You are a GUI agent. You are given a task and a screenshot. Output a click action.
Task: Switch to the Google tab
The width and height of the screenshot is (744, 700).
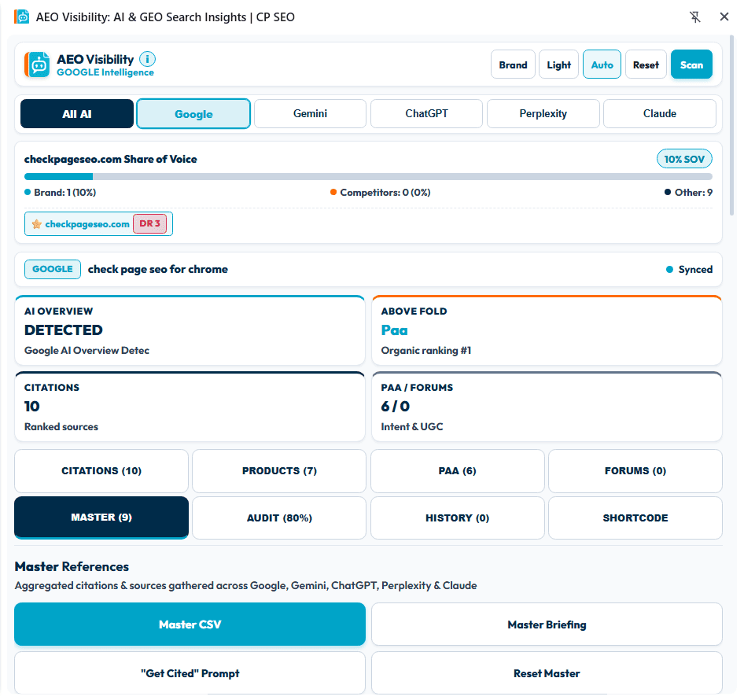[193, 114]
